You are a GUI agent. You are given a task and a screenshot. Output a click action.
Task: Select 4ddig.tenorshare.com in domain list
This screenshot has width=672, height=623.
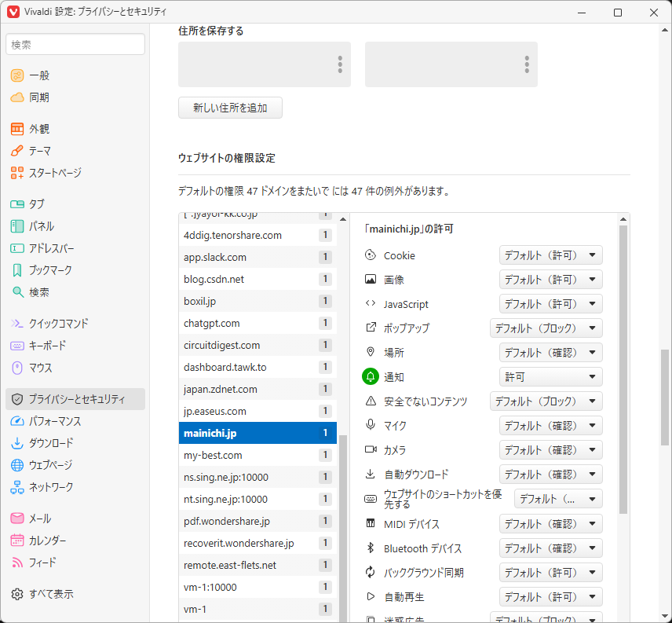[257, 235]
